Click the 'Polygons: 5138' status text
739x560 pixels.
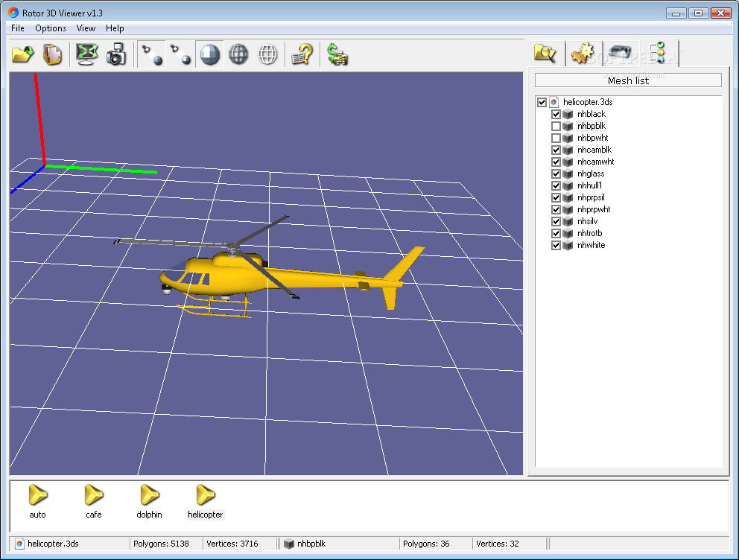pyautogui.click(x=161, y=544)
